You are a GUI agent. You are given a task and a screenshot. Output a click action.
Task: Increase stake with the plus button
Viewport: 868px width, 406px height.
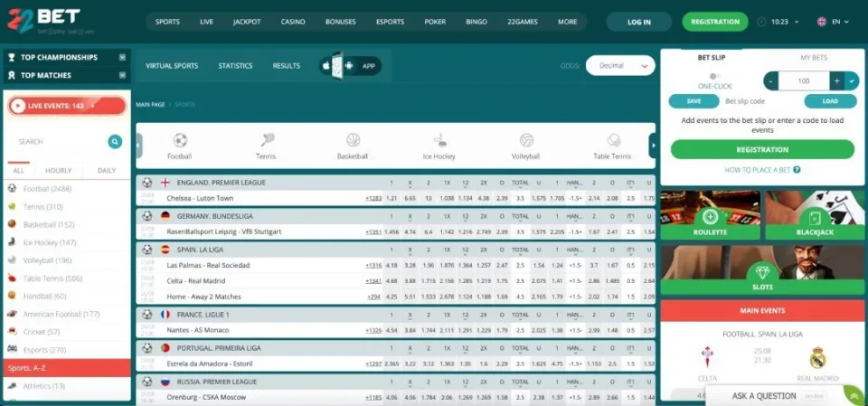coord(836,81)
